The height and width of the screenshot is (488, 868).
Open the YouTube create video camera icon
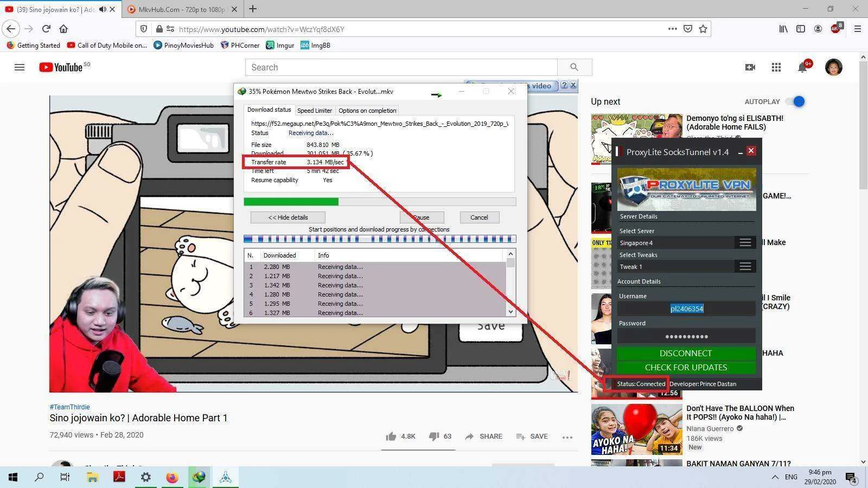tap(750, 67)
